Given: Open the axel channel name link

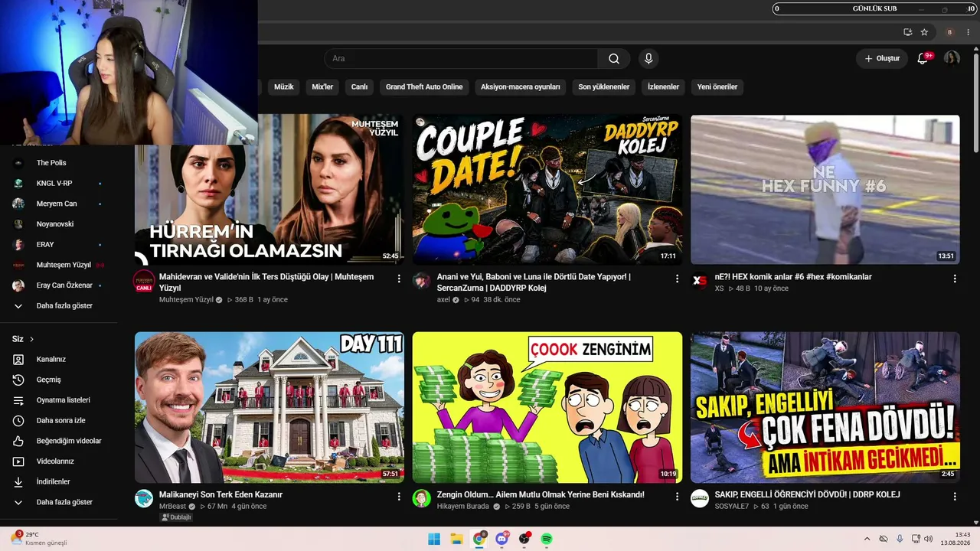Looking at the screenshot, I should pyautogui.click(x=443, y=300).
